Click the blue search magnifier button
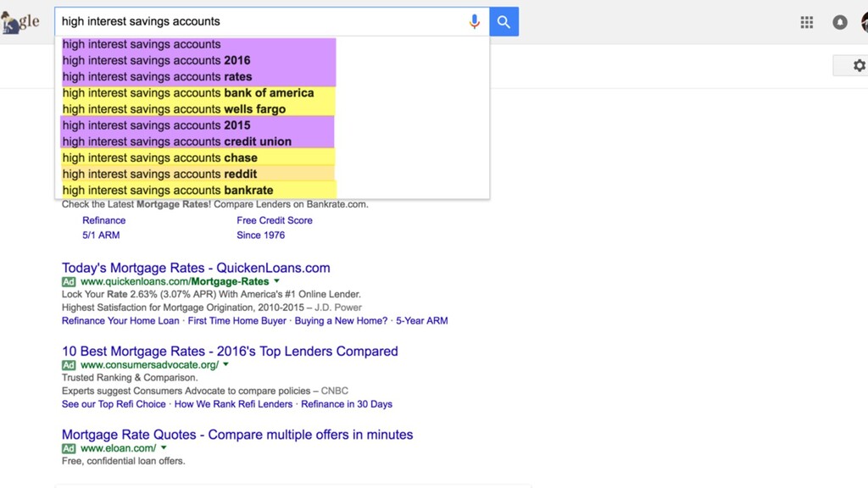This screenshot has width=868, height=488. click(504, 21)
